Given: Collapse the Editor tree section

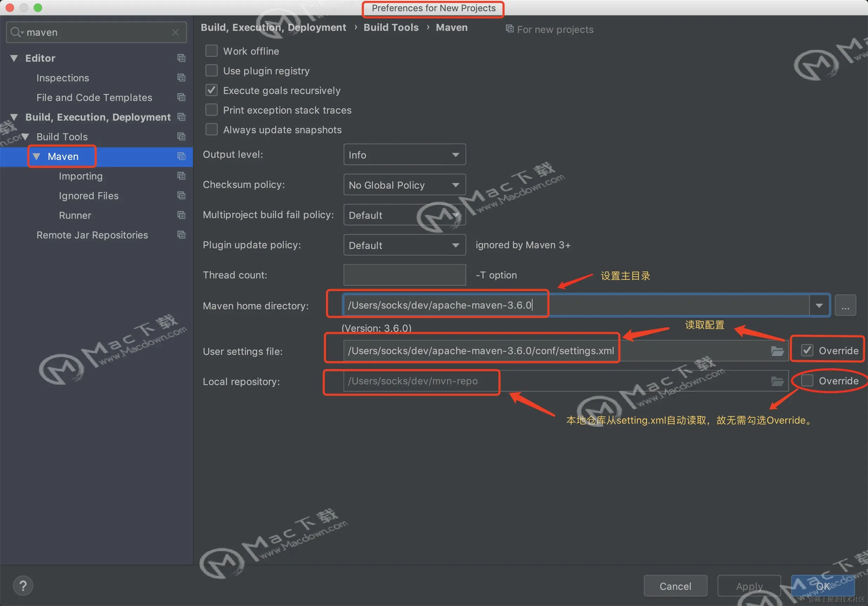Looking at the screenshot, I should (x=14, y=58).
